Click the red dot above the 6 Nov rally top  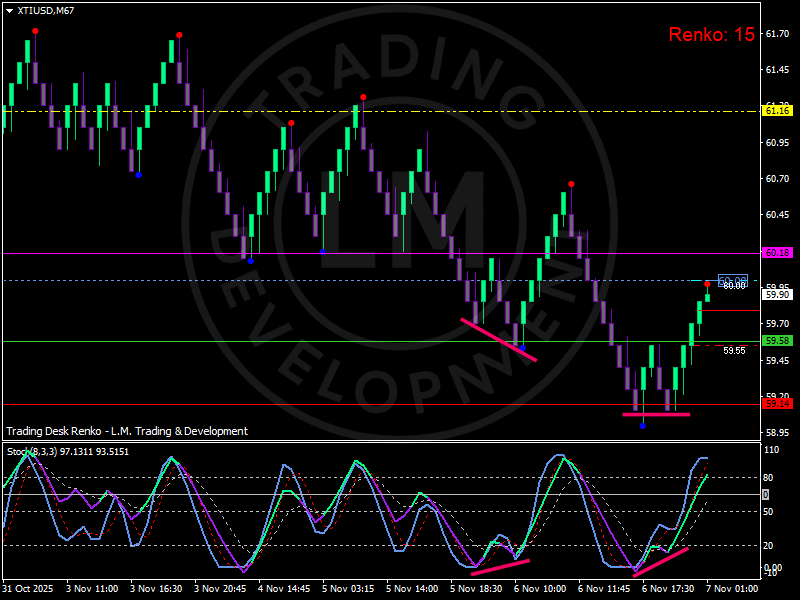pos(571,184)
